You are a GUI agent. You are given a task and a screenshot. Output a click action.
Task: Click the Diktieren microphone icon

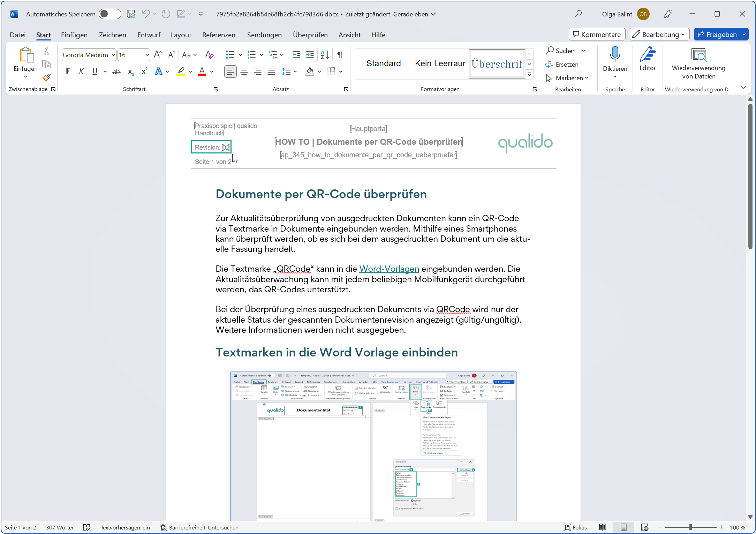tap(615, 55)
